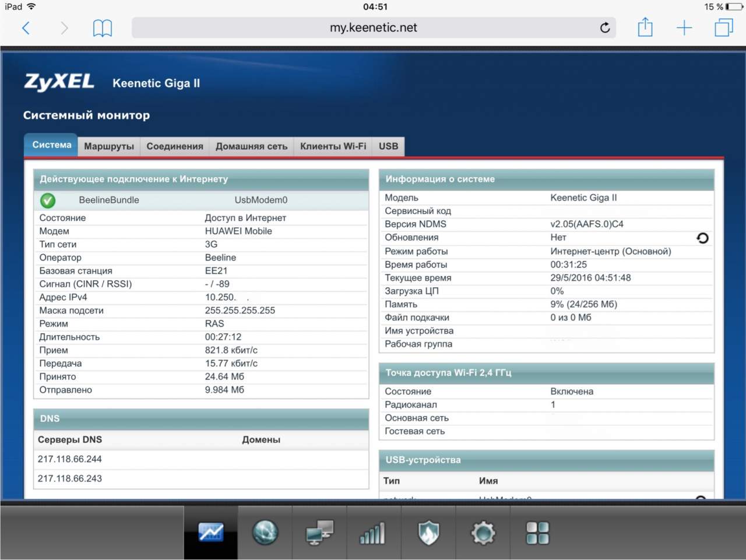Open Safari bookmarks book icon
This screenshot has width=746, height=560.
click(103, 28)
